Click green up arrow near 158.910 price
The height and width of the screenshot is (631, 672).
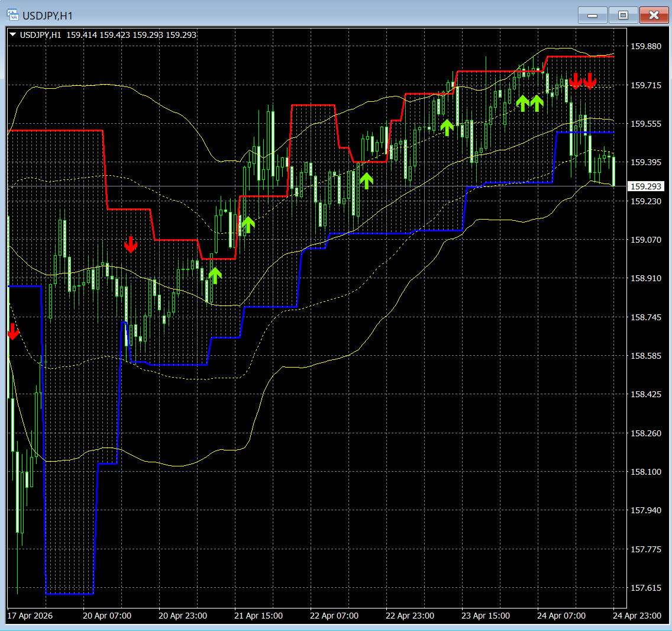[x=215, y=275]
